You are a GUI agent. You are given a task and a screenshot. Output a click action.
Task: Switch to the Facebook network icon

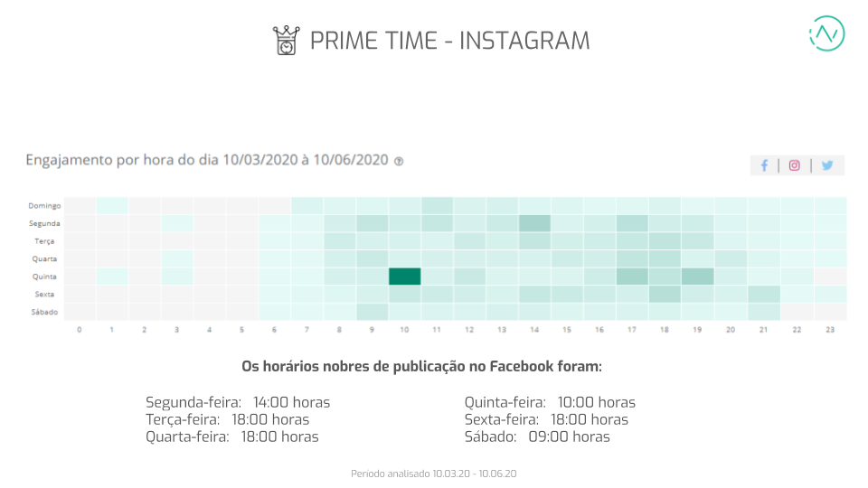pyautogui.click(x=764, y=165)
